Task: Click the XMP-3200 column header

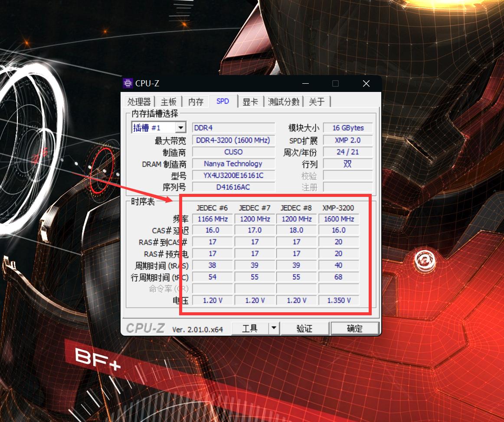Action: pos(338,208)
